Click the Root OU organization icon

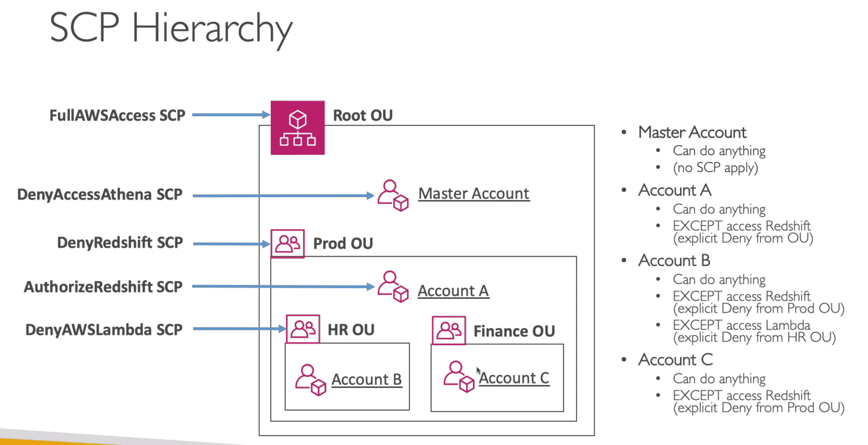pyautogui.click(x=298, y=128)
